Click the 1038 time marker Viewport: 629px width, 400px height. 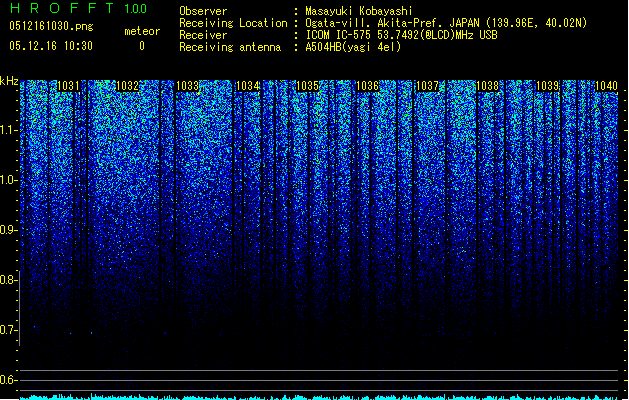[x=487, y=86]
